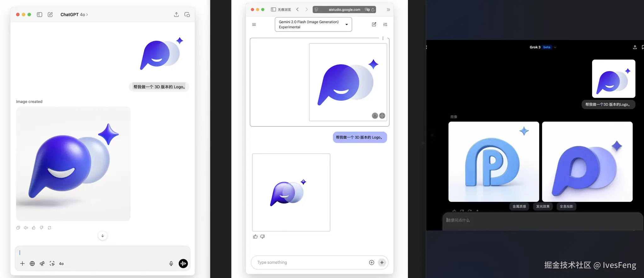Create new prompt in AI Studio
This screenshot has width=644, height=278.
(374, 24)
